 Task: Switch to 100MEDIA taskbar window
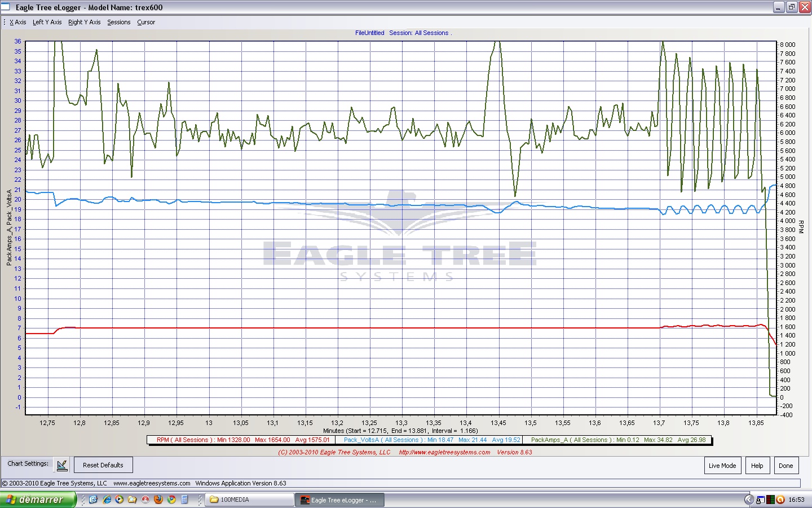click(250, 500)
